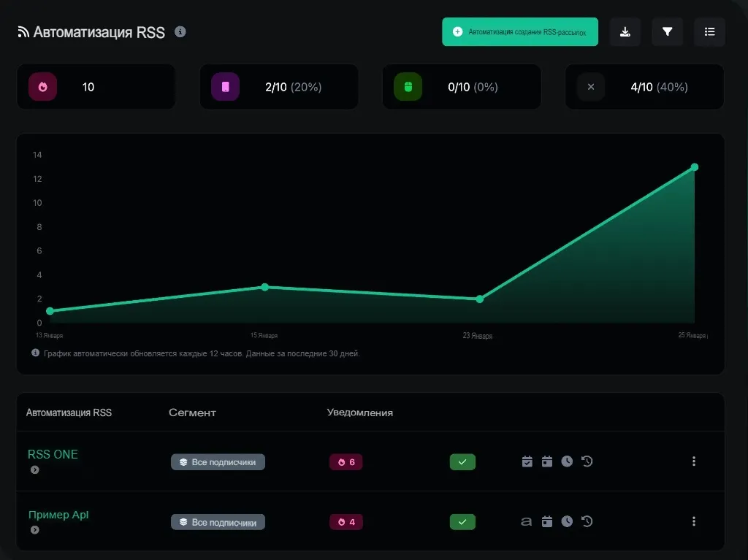Click the purple device icon in the 2/10 card
This screenshot has width=748, height=560.
point(225,87)
